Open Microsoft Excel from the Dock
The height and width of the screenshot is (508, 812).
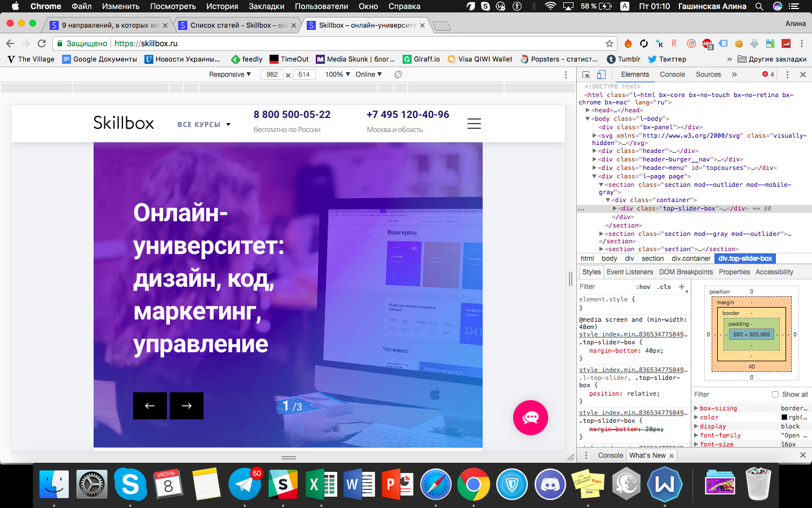321,484
